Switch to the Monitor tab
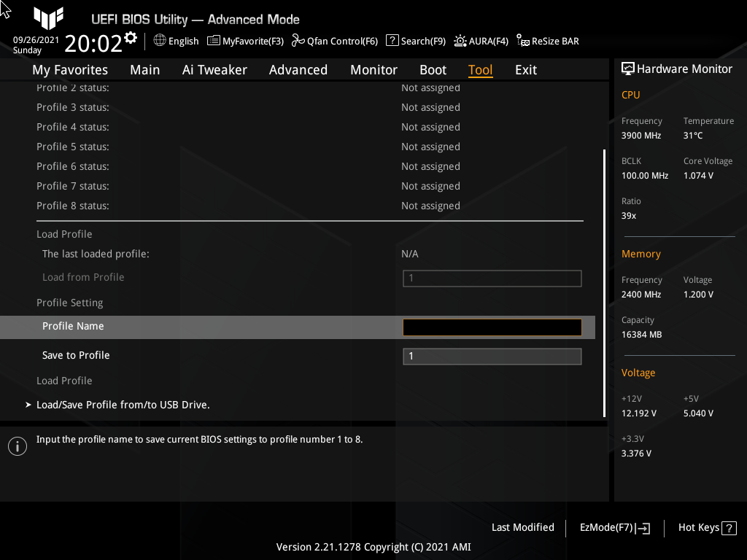The image size is (747, 560). [373, 69]
